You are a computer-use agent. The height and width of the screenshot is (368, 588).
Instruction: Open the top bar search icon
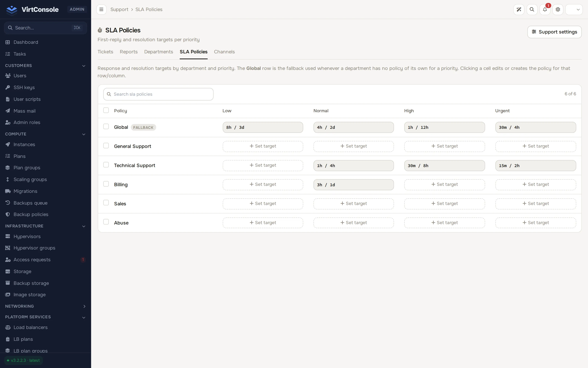532,10
